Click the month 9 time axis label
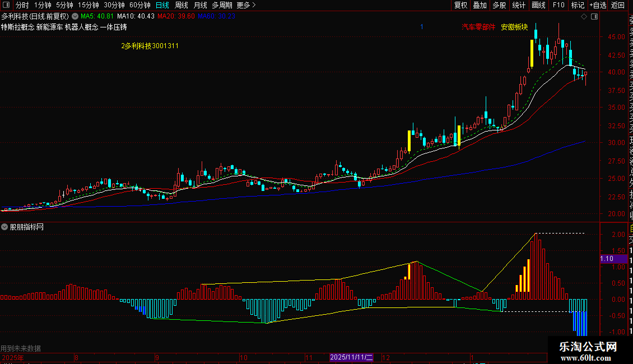 point(157,358)
